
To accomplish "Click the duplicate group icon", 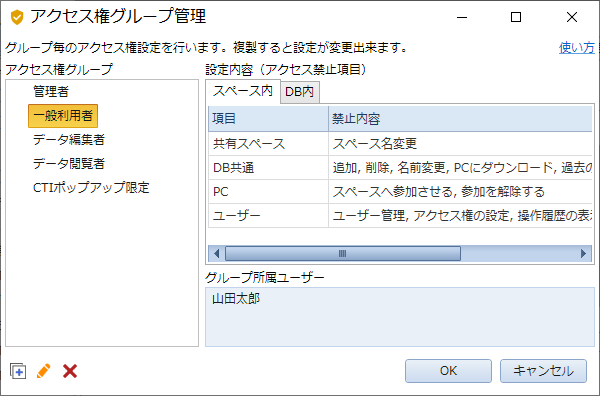I will 18,371.
